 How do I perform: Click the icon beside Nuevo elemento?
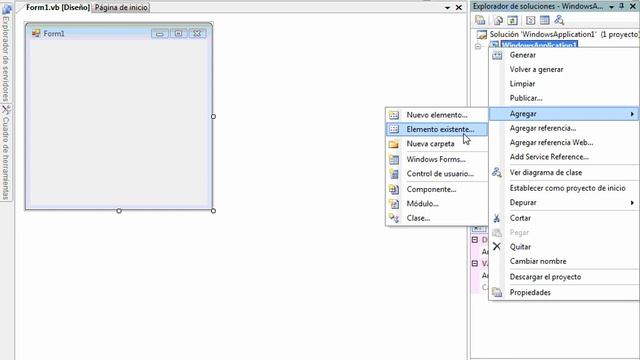pos(394,115)
